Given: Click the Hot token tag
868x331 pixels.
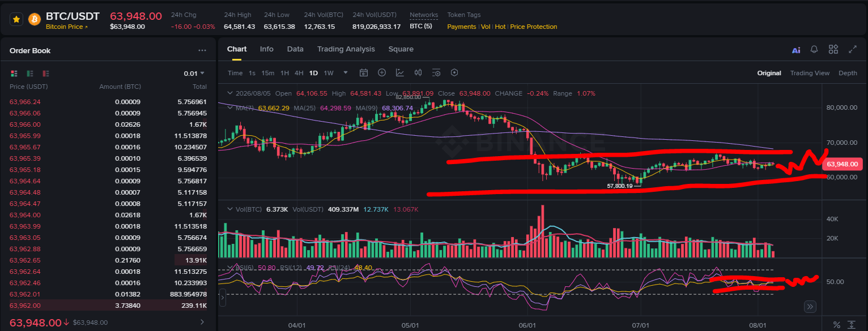Looking at the screenshot, I should pyautogui.click(x=500, y=27).
